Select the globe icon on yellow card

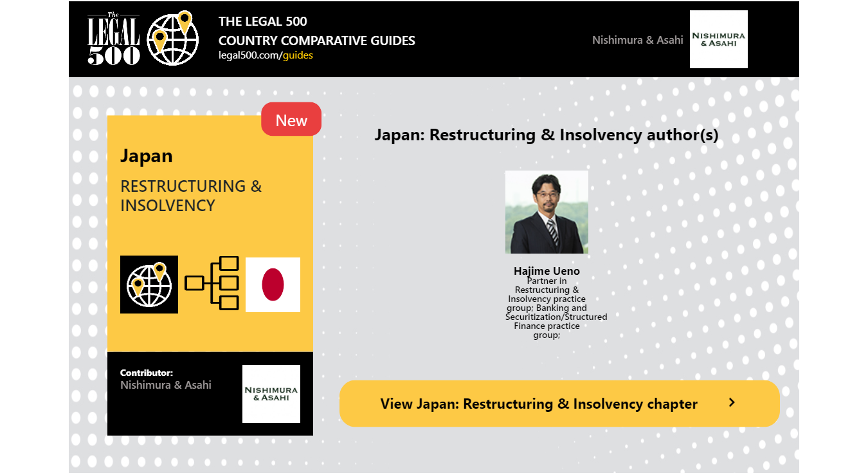[149, 284]
